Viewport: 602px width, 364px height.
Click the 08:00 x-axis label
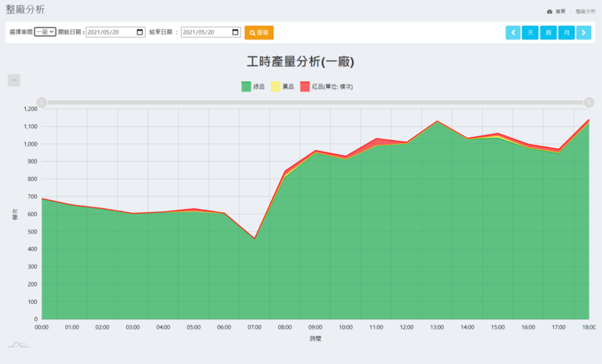coord(285,327)
